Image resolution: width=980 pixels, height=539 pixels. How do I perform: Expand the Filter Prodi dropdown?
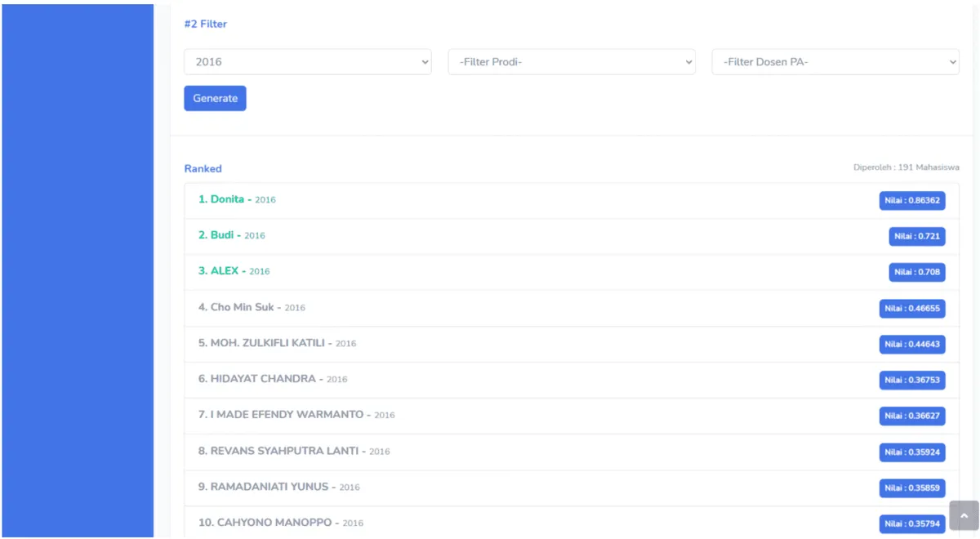(572, 62)
